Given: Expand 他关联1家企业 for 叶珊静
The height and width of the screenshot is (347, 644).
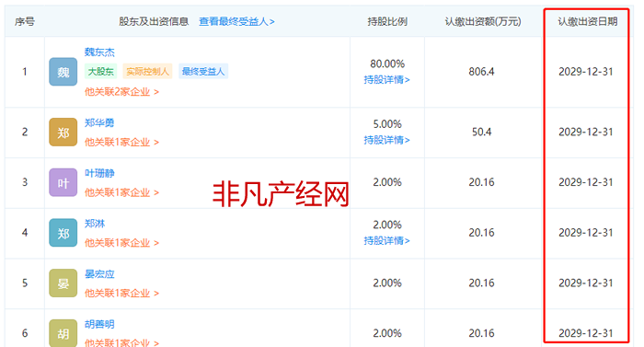Looking at the screenshot, I should (121, 192).
